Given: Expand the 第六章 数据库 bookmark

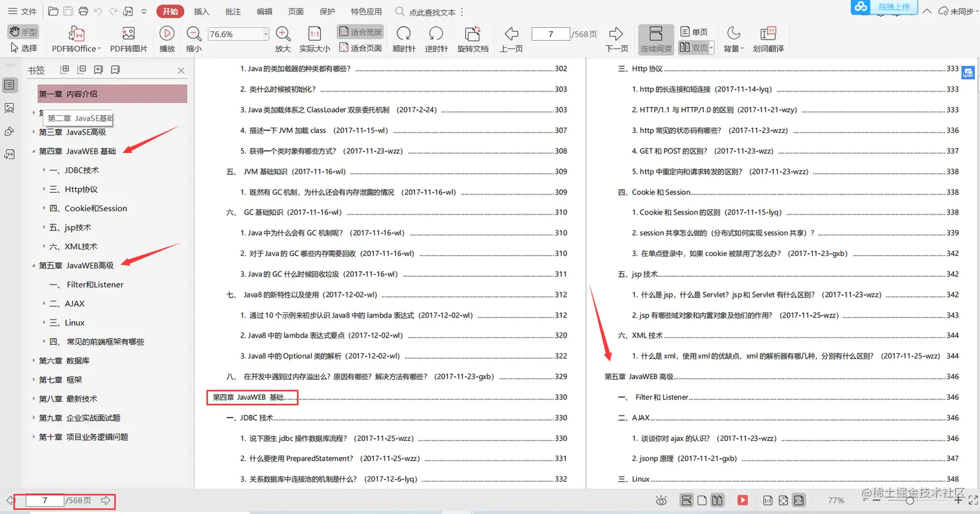Looking at the screenshot, I should [34, 361].
